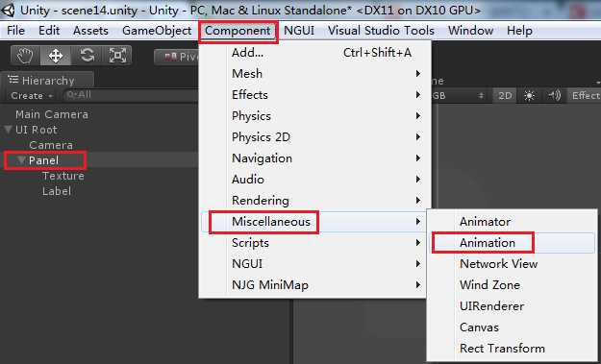The width and height of the screenshot is (601, 364).
Task: Open the NGUI menu bar item
Action: coord(299,31)
